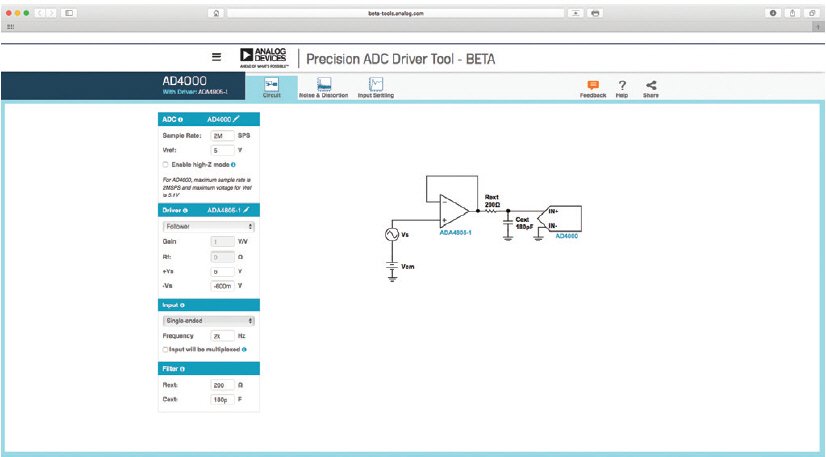Open the Help question mark icon
Screen dimensions: 826x457
(621, 86)
